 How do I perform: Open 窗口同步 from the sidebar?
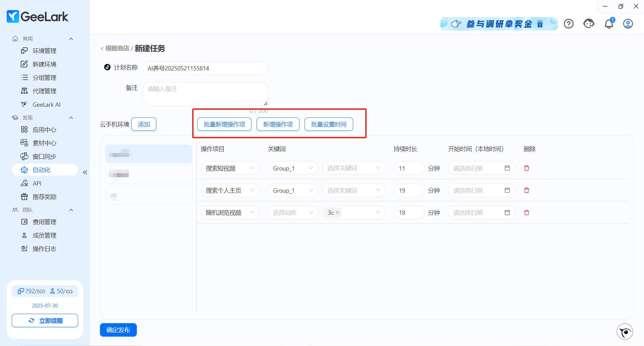pyautogui.click(x=44, y=156)
